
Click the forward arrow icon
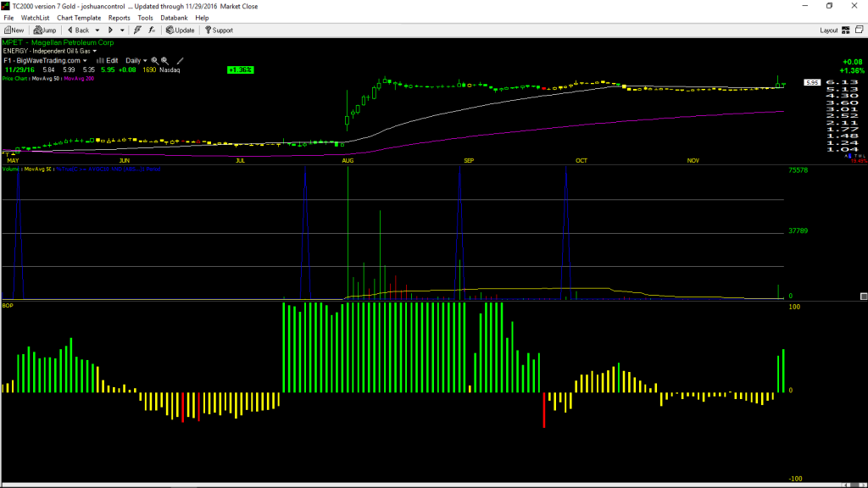pos(110,30)
